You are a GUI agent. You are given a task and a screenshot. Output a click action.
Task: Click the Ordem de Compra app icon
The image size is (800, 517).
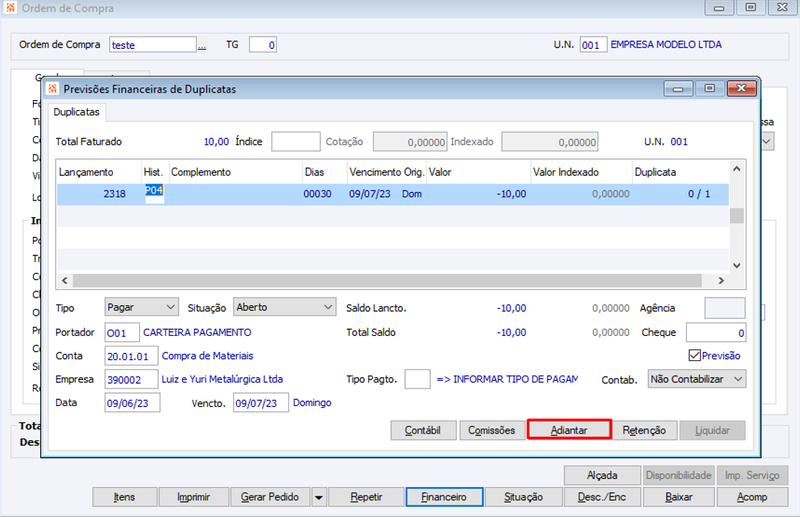(x=10, y=8)
